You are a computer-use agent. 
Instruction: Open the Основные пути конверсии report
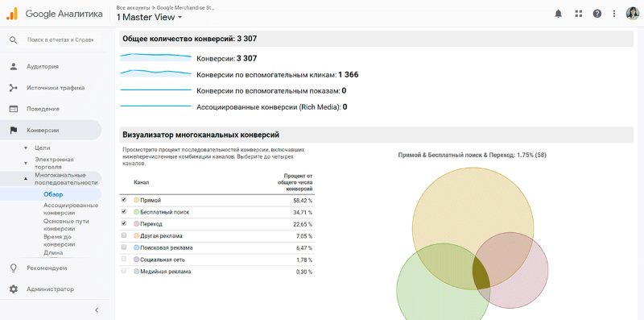point(66,225)
